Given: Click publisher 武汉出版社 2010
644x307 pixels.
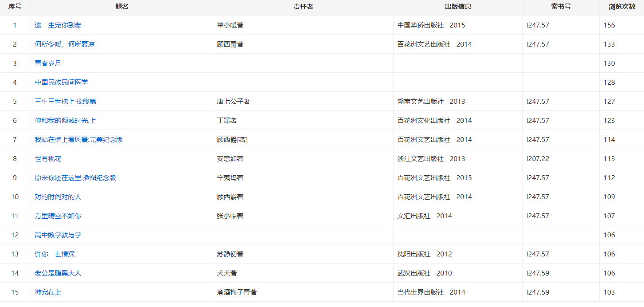Looking at the screenshot, I should [425, 273].
